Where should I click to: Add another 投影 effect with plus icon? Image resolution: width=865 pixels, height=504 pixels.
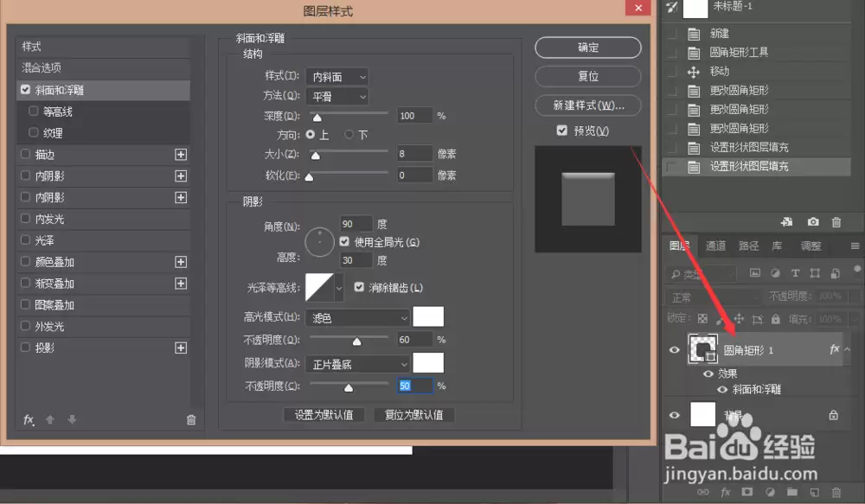tap(181, 348)
